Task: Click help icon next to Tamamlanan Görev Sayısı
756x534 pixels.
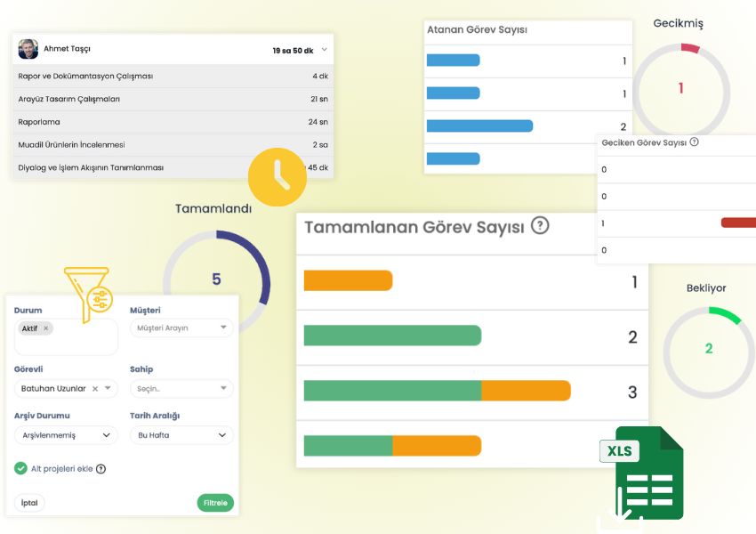Action: point(540,226)
